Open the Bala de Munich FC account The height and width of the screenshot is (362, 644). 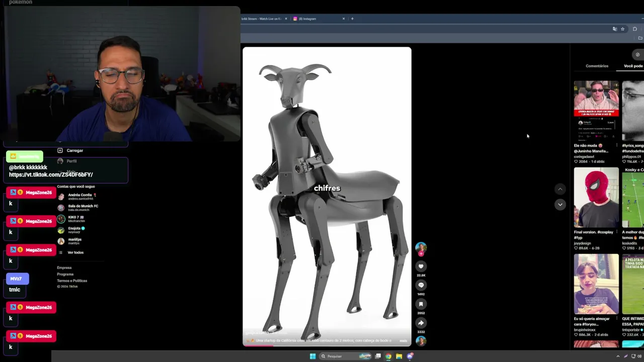pyautogui.click(x=78, y=208)
